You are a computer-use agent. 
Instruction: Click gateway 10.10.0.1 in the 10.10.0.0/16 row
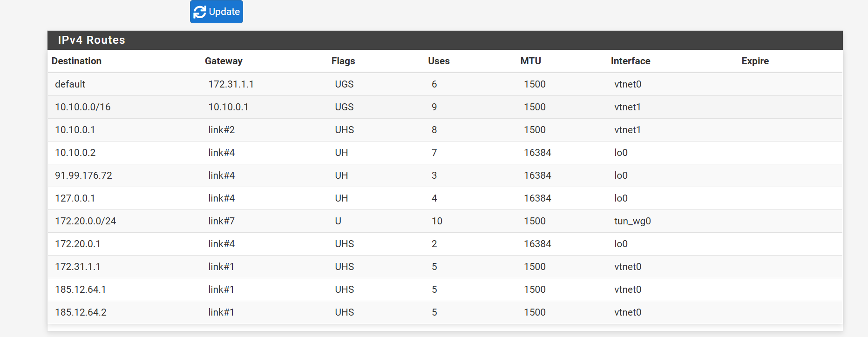pyautogui.click(x=228, y=107)
